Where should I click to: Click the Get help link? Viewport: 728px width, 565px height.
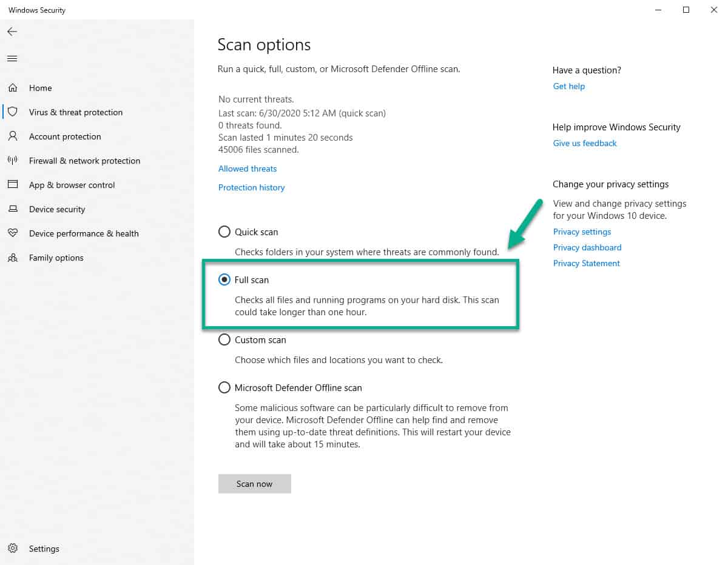[x=569, y=86]
